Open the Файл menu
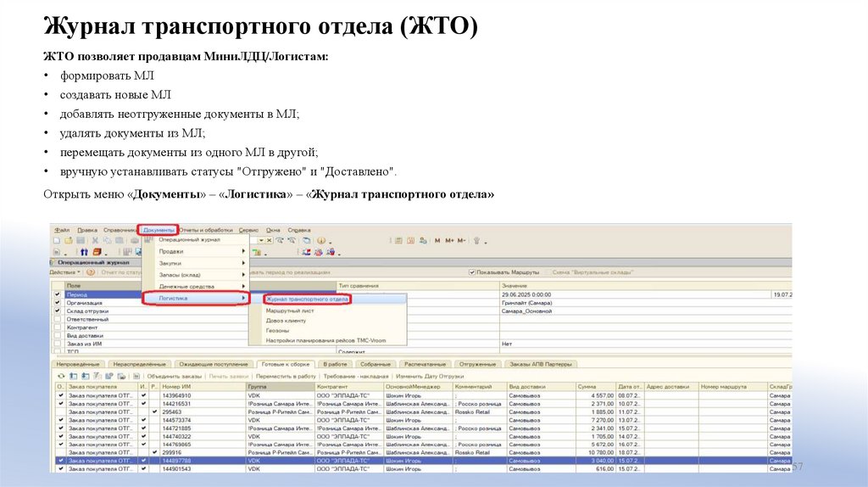Image resolution: width=868 pixels, height=487 pixels. (62, 230)
